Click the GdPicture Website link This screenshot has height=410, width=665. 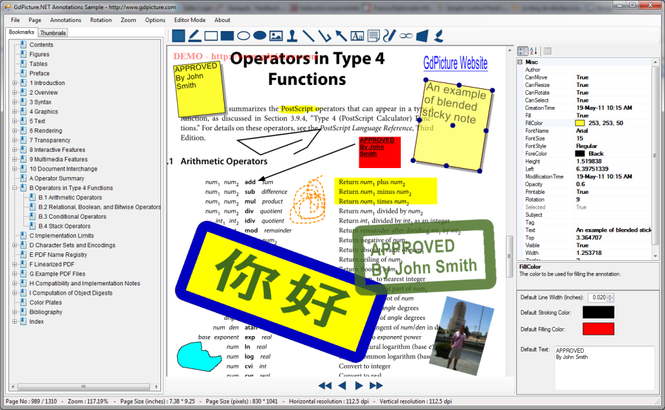tap(455, 63)
